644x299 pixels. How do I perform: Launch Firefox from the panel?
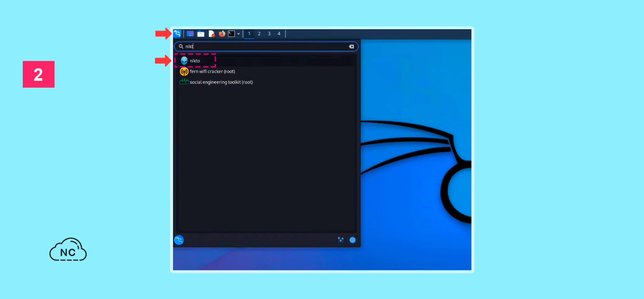point(222,34)
